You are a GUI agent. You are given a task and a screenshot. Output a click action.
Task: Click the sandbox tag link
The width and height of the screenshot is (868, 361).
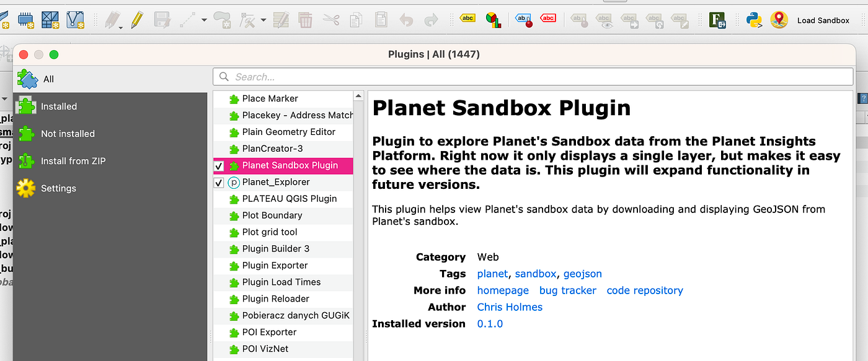coord(536,274)
